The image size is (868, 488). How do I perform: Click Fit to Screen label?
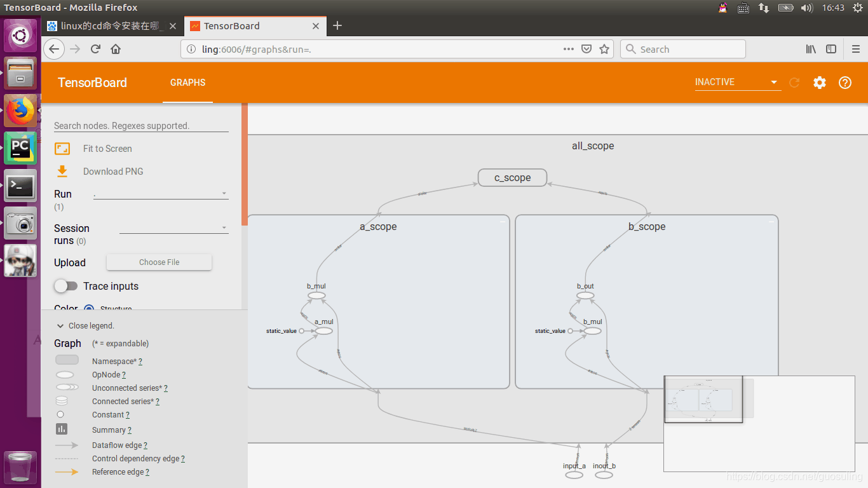(x=107, y=149)
